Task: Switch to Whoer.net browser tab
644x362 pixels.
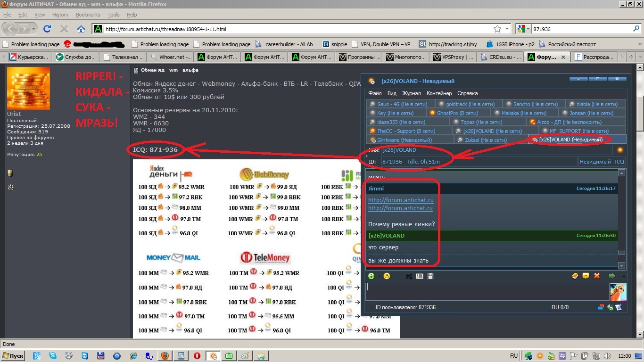Action: pos(170,57)
